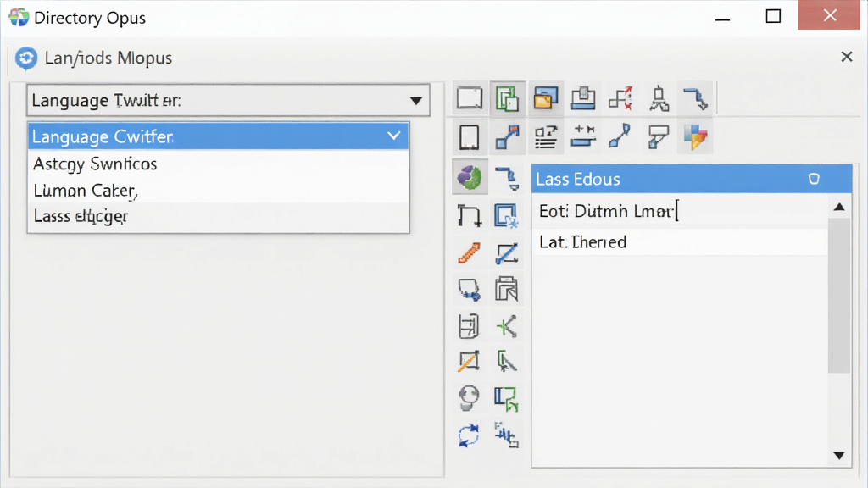Click the scrollbar up arrow in right list
Image resolution: width=868 pixels, height=488 pixels.
point(839,207)
